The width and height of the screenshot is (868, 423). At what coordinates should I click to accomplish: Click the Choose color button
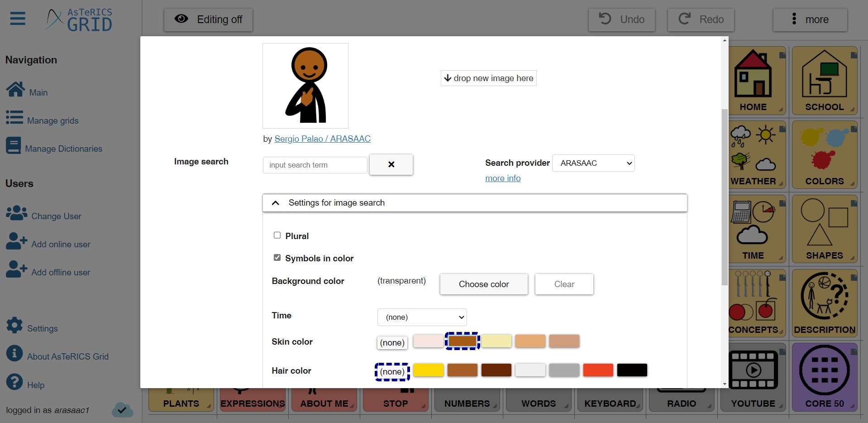(483, 284)
